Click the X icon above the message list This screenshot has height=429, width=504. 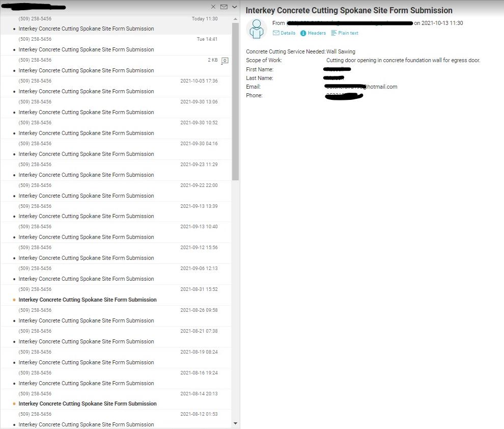pos(213,7)
